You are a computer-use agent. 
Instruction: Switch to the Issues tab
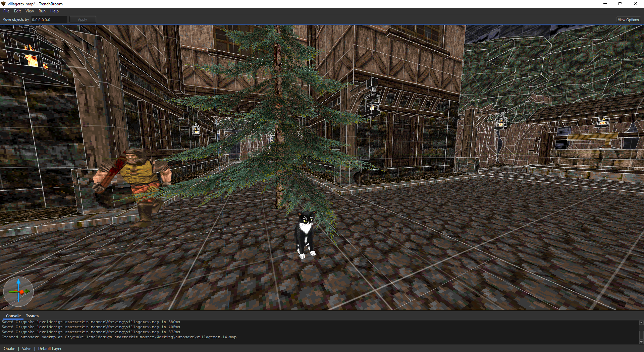(32, 316)
